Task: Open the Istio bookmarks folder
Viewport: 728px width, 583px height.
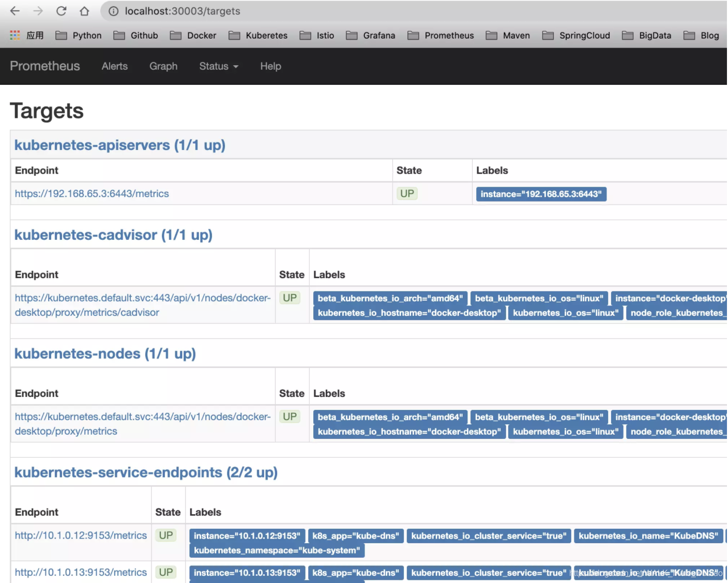Action: click(317, 35)
